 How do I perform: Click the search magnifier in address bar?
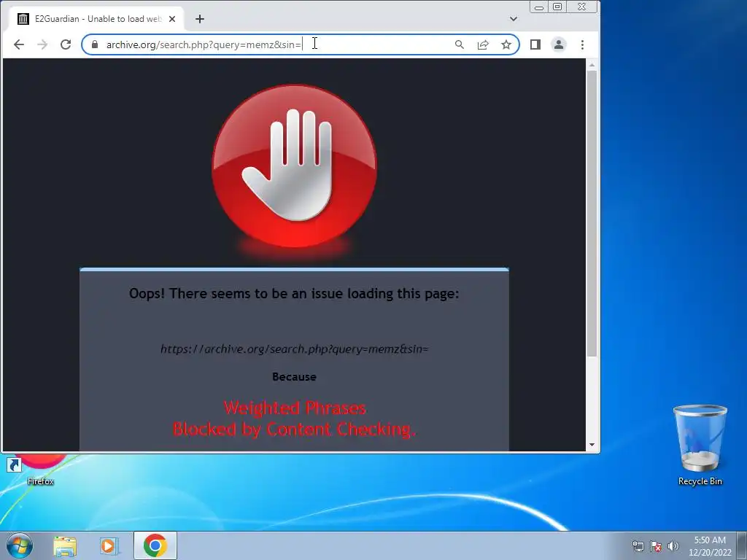click(460, 44)
